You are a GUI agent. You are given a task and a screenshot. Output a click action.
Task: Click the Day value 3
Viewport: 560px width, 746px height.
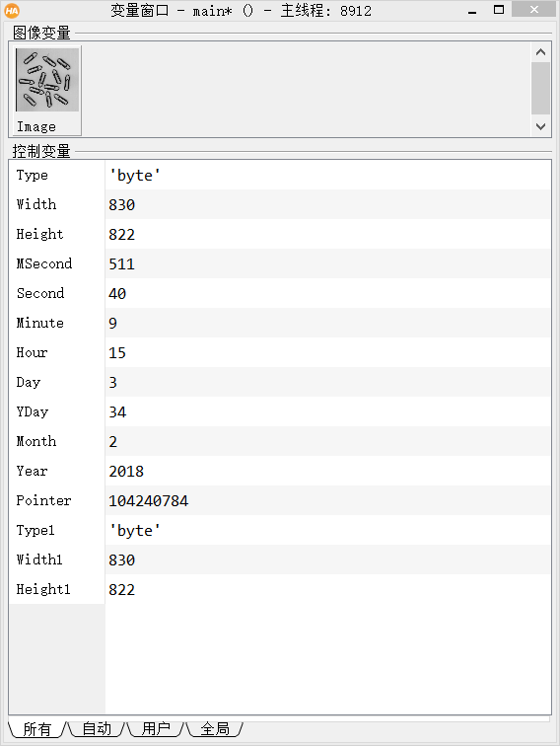[x=112, y=382]
